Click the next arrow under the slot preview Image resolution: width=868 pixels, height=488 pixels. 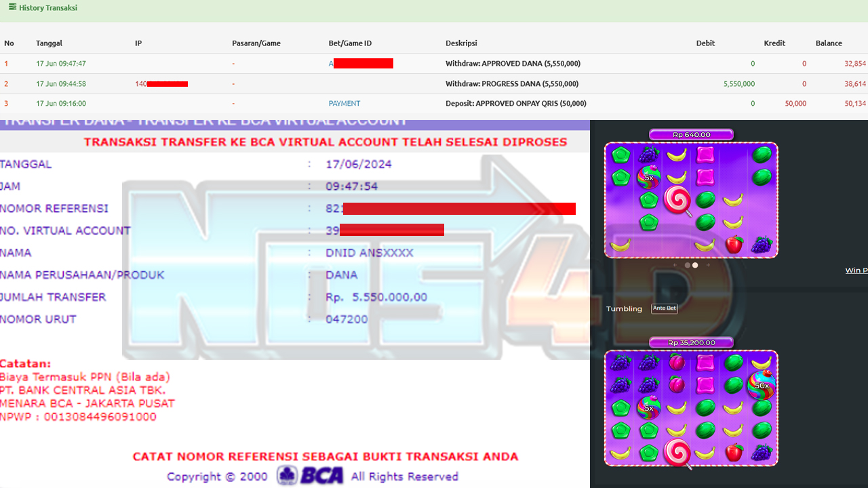708,265
